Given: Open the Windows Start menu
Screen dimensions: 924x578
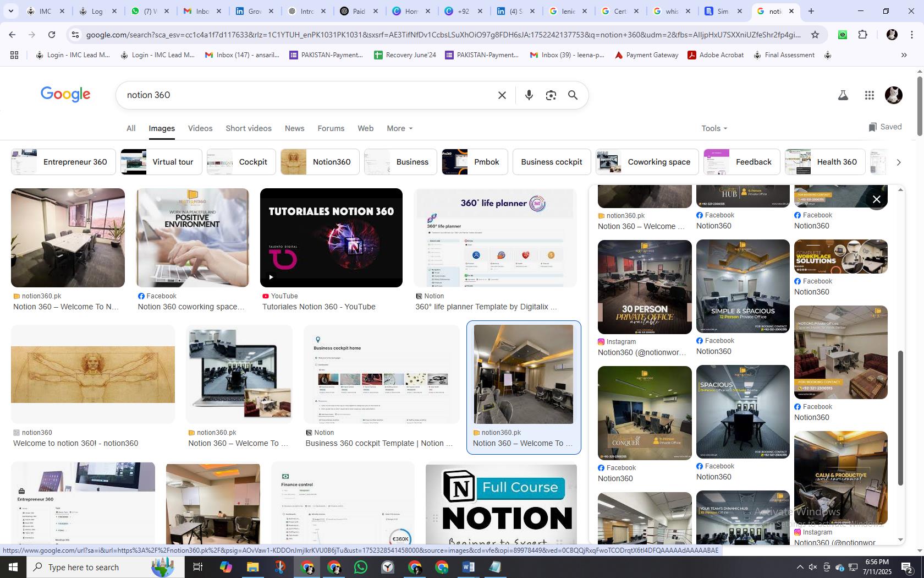Looking at the screenshot, I should point(13,567).
